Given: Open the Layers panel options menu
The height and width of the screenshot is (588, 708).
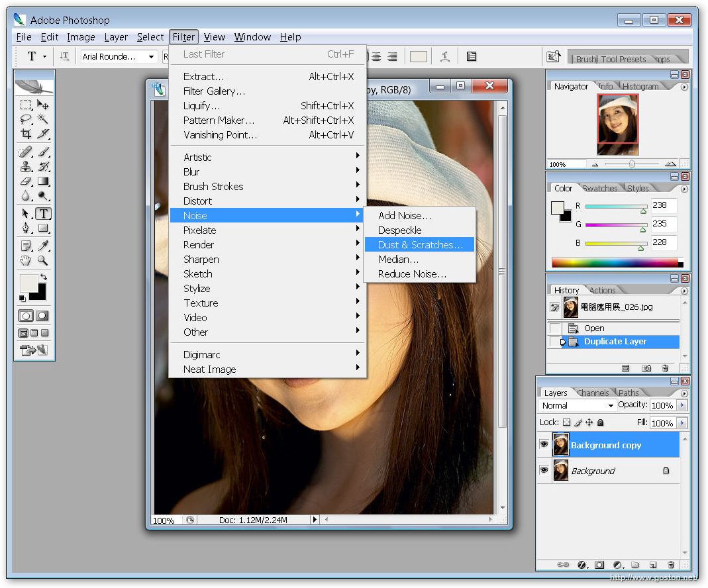Looking at the screenshot, I should pyautogui.click(x=685, y=393).
